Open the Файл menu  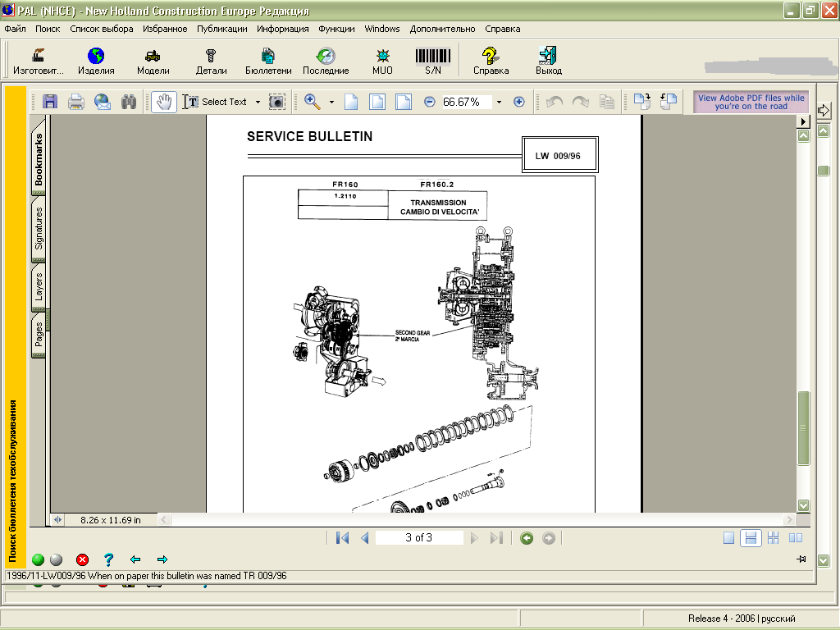click(x=15, y=29)
